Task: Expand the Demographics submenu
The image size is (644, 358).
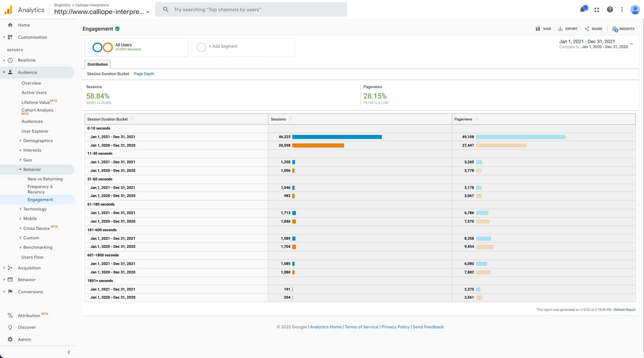Action: click(20, 141)
